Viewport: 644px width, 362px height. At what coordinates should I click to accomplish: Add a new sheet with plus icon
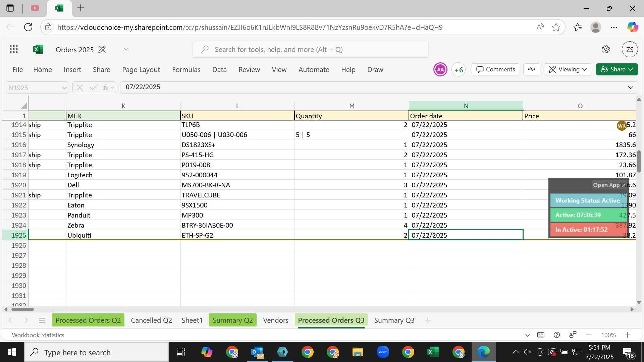tap(427, 320)
